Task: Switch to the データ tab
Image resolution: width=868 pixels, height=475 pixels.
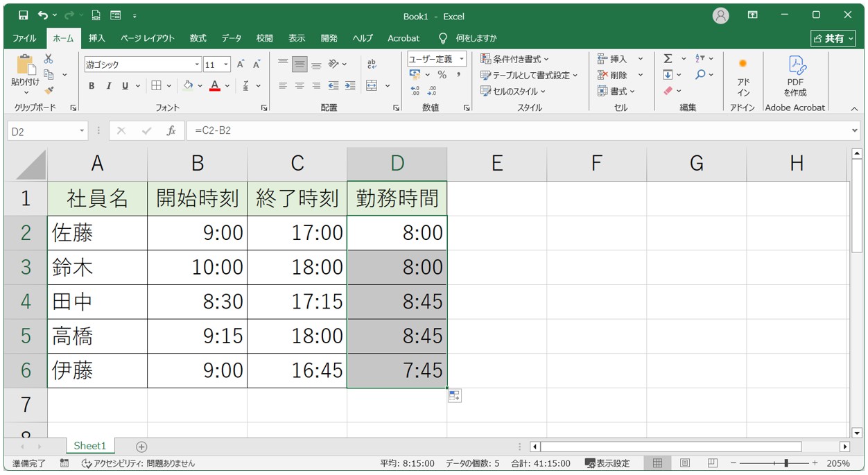Action: click(232, 38)
